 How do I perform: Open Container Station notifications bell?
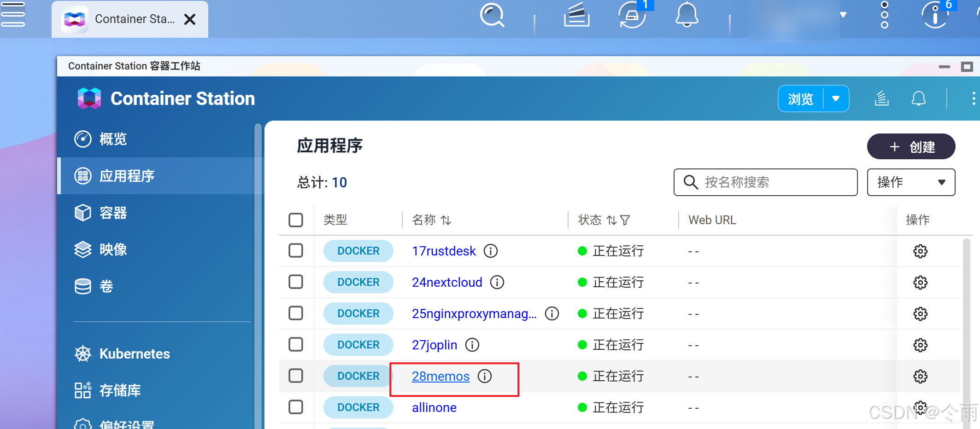point(918,99)
